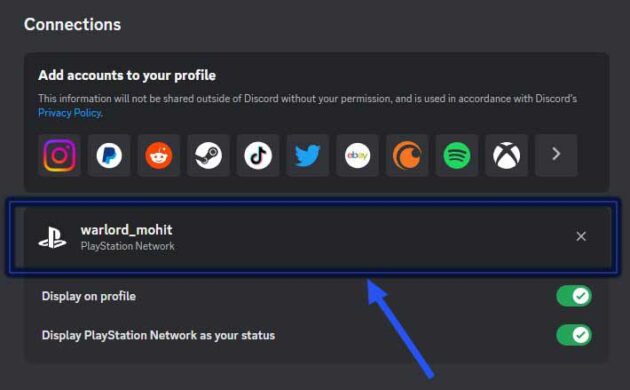Connect a Crunchyroll account
This screenshot has height=390, width=630.
(407, 155)
